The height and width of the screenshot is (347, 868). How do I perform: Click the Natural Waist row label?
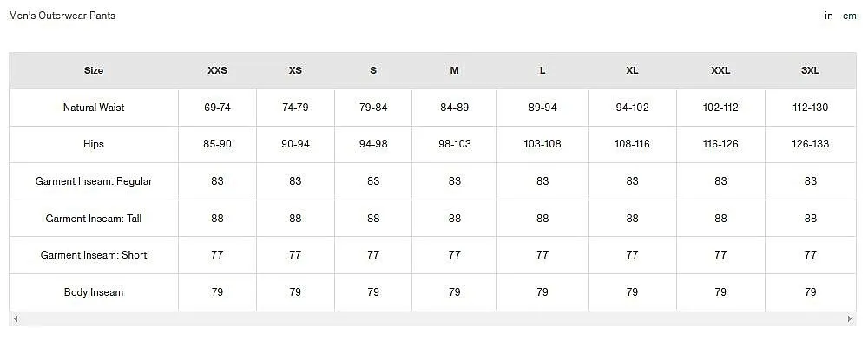[94, 108]
